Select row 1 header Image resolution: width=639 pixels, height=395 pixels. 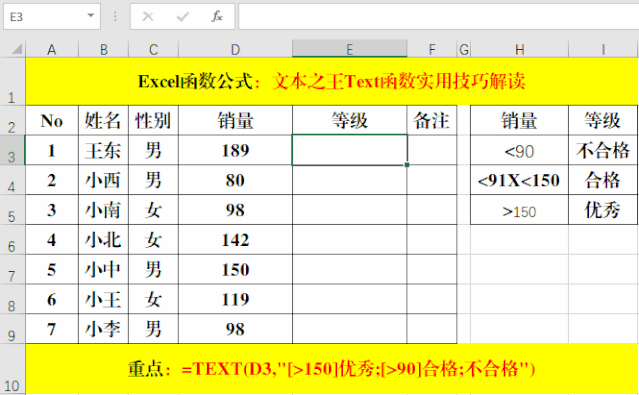point(12,82)
